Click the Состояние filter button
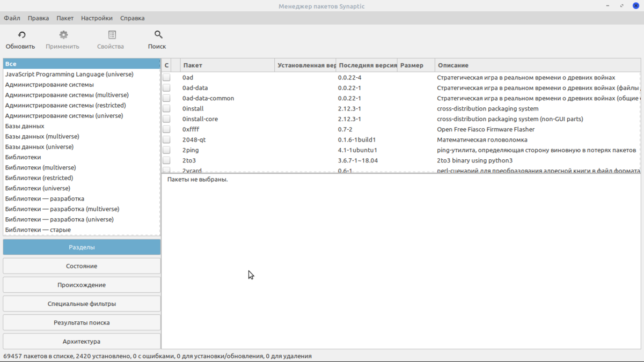Screen dimensions: 644x362 point(82,266)
